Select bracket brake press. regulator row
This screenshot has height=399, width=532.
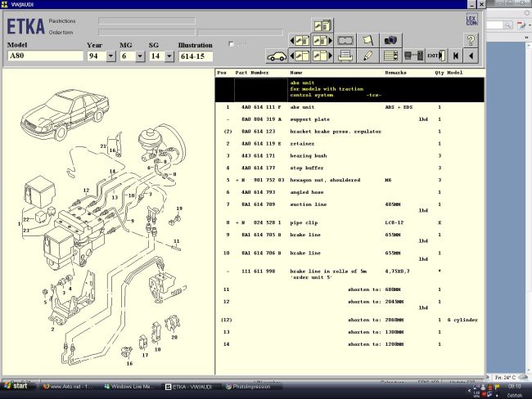(x=349, y=132)
